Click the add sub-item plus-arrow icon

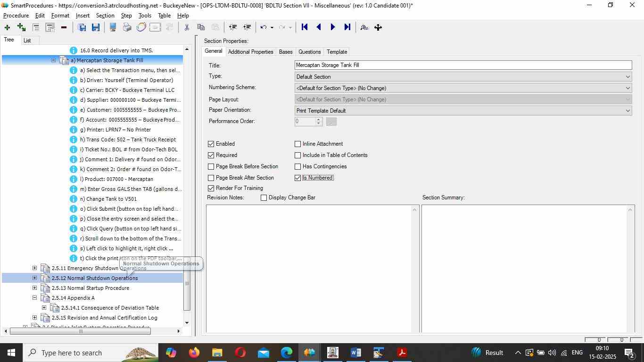point(21,27)
